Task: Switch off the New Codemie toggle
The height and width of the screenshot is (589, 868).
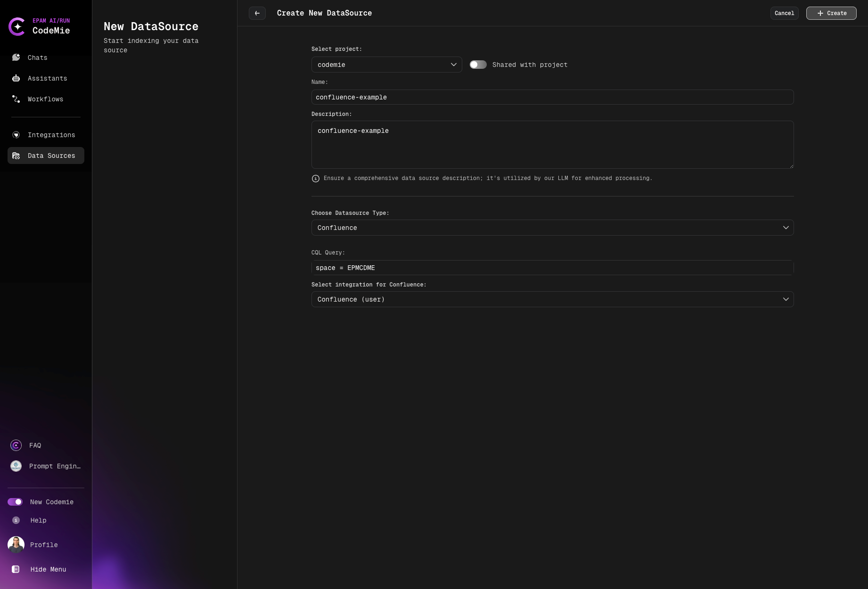Action: (16, 502)
